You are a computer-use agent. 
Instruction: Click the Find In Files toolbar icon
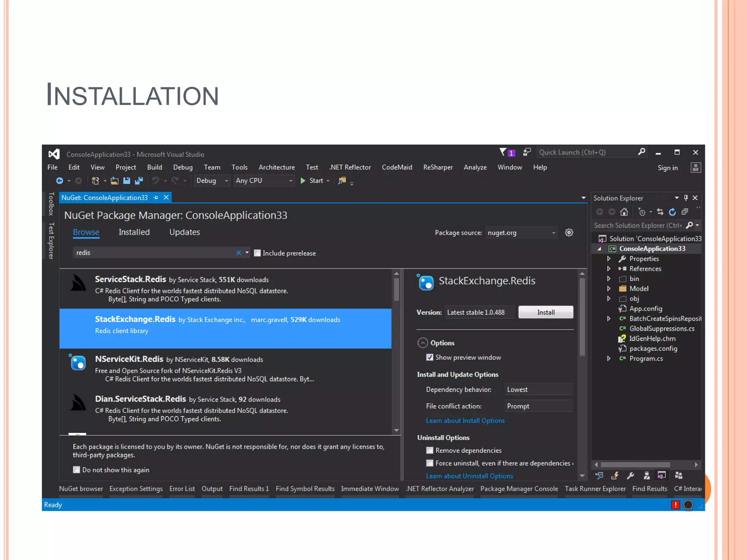342,180
